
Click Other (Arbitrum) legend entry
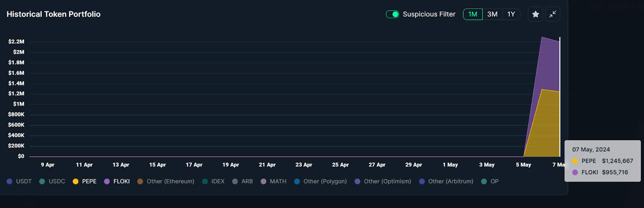[446, 181]
